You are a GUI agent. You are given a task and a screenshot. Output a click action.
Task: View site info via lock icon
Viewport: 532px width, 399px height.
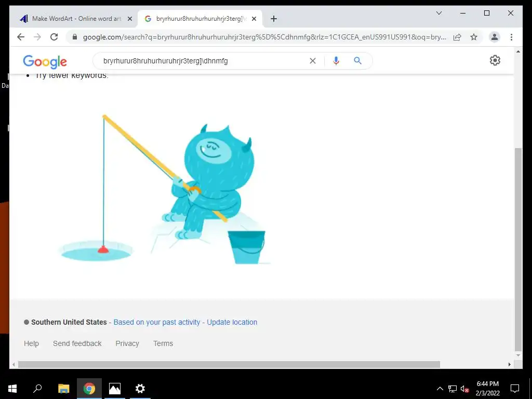pos(75,37)
